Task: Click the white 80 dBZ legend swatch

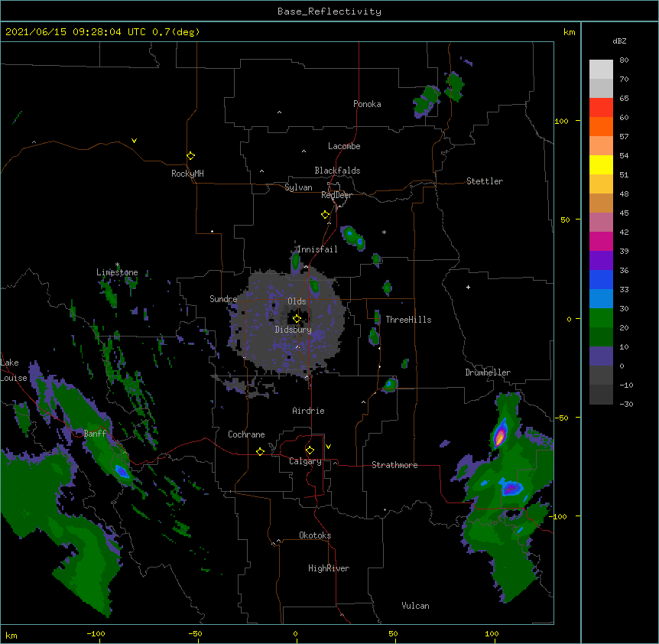Action: (601, 69)
